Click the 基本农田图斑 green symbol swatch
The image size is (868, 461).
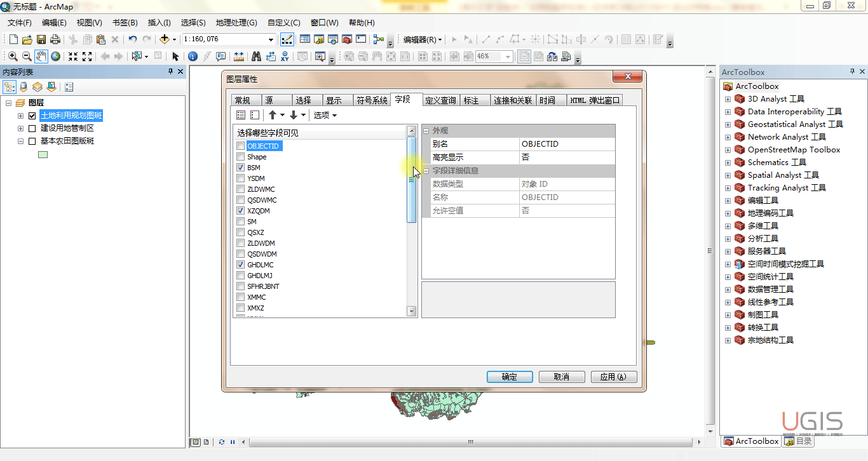43,154
